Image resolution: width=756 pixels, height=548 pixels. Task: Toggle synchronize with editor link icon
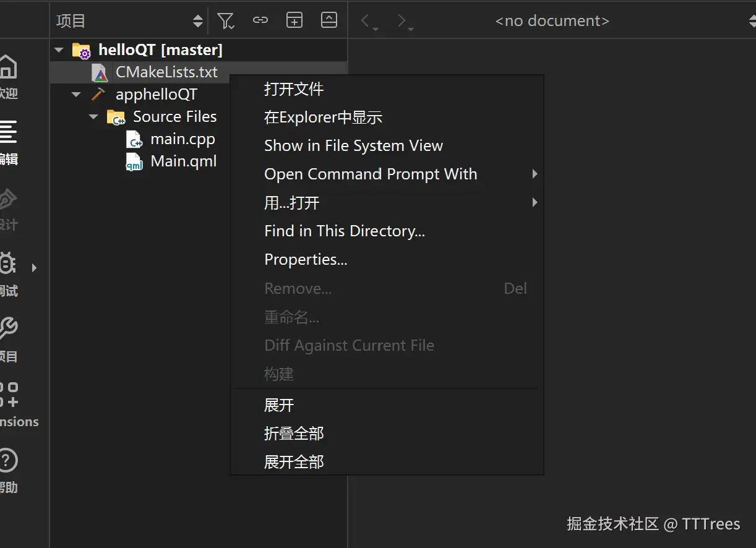click(260, 20)
